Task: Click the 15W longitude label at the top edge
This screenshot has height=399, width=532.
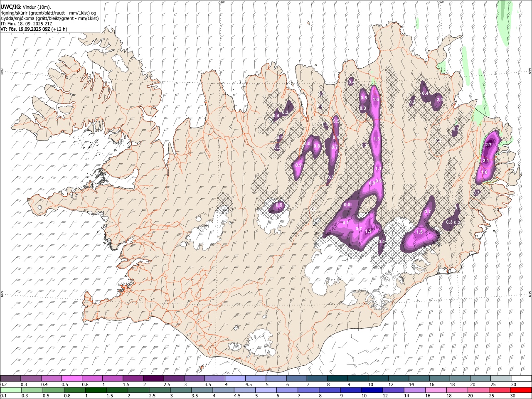Action: pyautogui.click(x=440, y=2)
